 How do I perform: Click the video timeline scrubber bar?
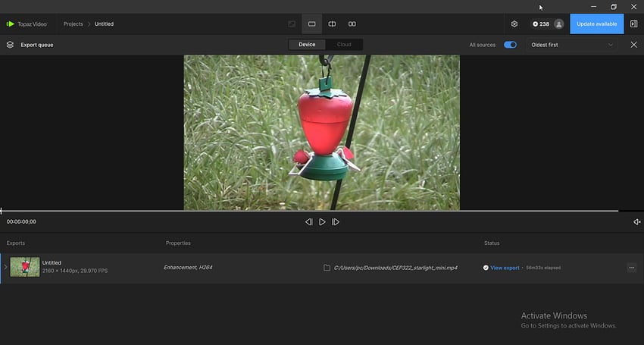[303, 211]
